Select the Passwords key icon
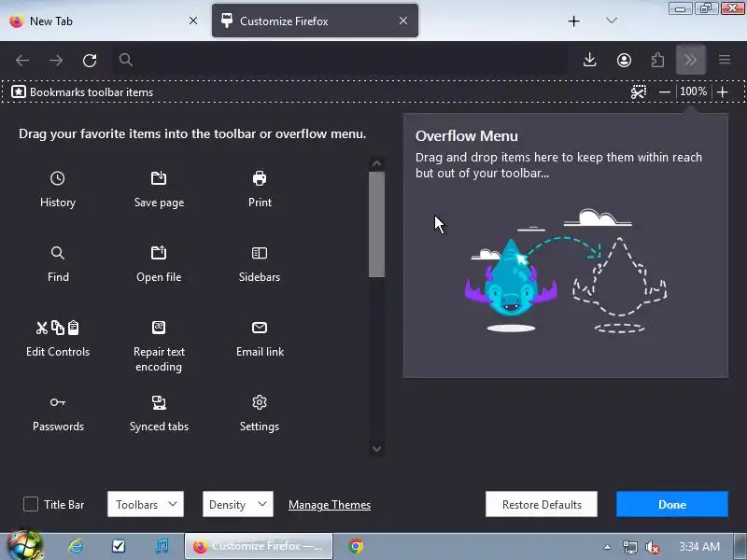This screenshot has width=747, height=560. [x=58, y=402]
